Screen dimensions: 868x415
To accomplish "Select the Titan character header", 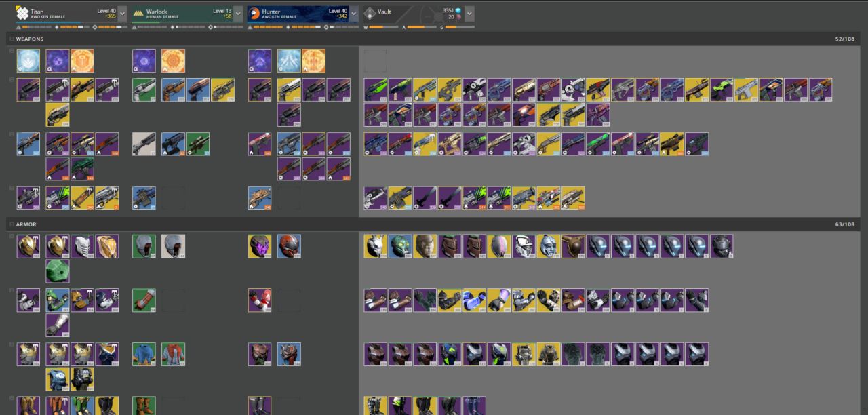I will coord(66,14).
